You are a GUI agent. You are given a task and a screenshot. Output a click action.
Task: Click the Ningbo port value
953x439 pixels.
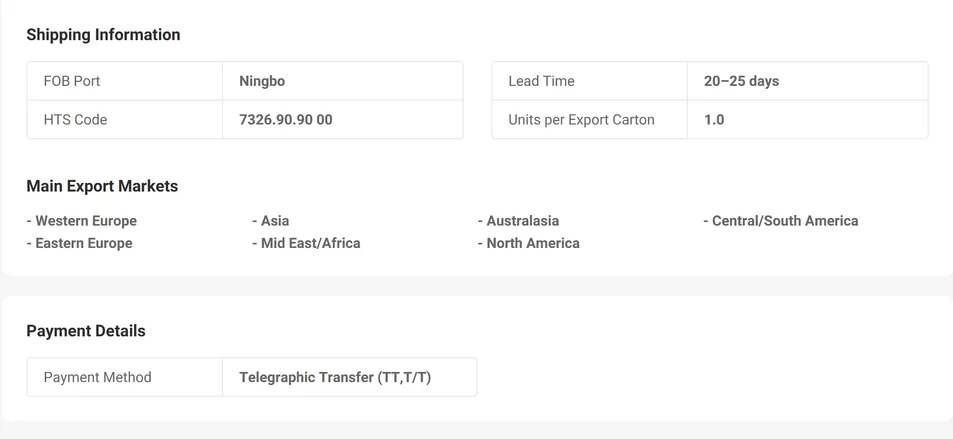(262, 81)
